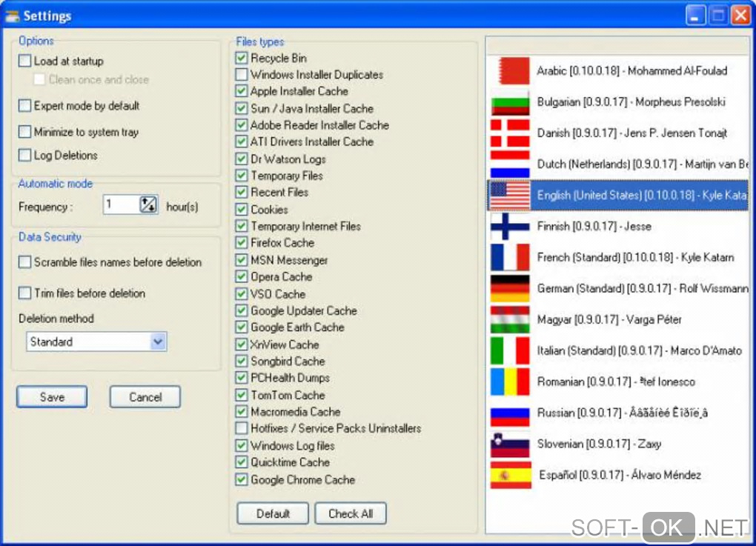Image resolution: width=756 pixels, height=546 pixels.
Task: Choose the Danish flag icon
Action: tap(510, 133)
